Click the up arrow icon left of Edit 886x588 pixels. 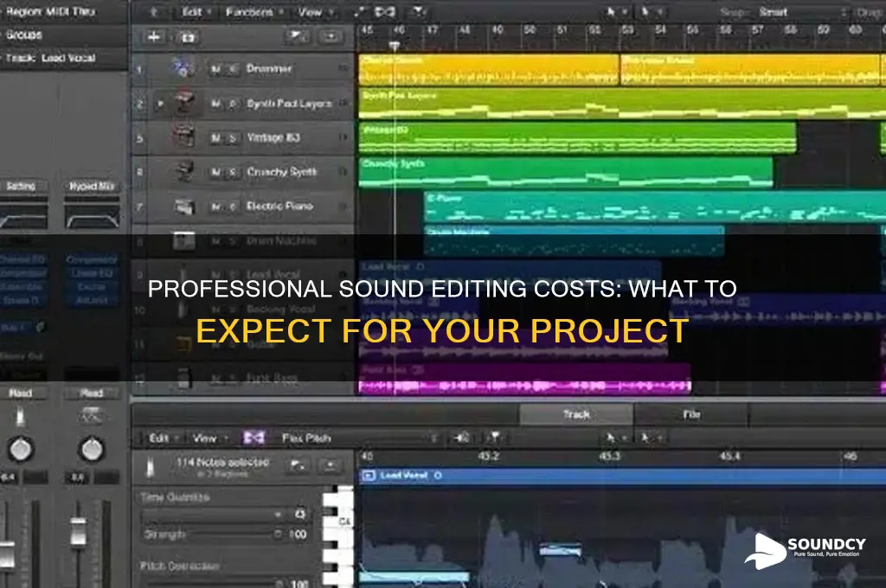click(x=154, y=11)
